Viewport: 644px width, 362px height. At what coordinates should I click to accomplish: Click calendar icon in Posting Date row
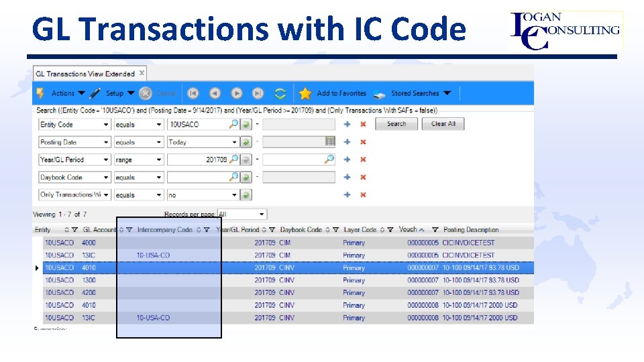330,141
